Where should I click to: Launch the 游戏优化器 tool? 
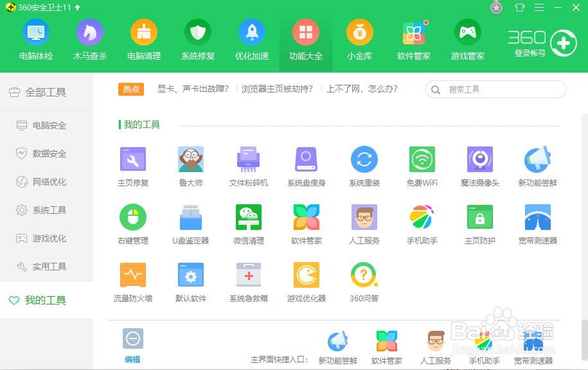pos(307,282)
